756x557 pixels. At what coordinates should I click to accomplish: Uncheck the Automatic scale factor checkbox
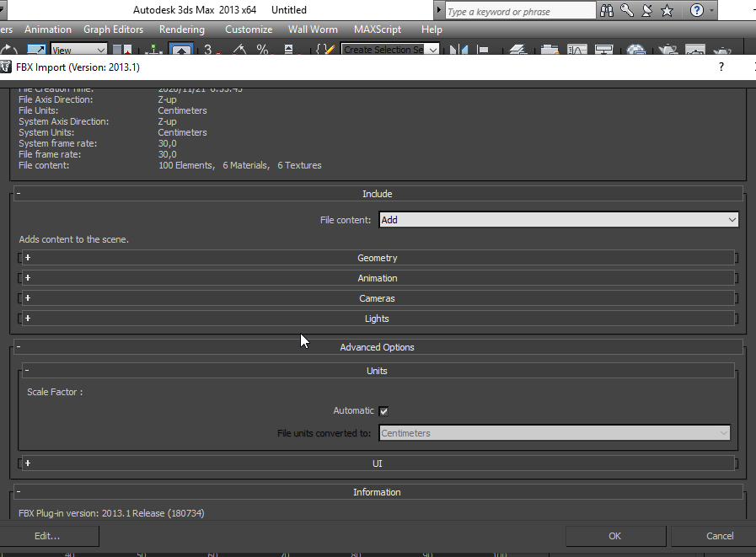[x=383, y=411]
